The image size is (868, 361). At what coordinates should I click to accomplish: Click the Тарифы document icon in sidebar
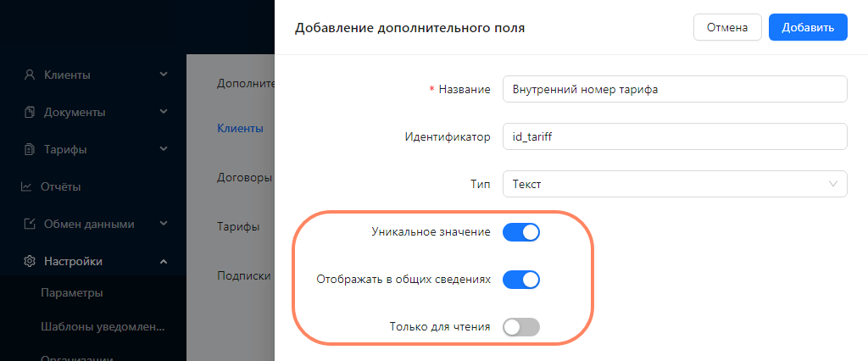pyautogui.click(x=30, y=149)
